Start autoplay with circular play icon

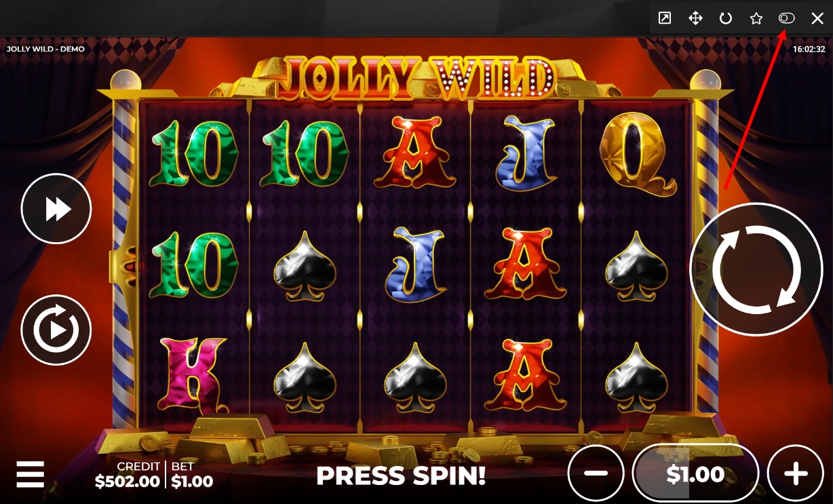pos(56,330)
